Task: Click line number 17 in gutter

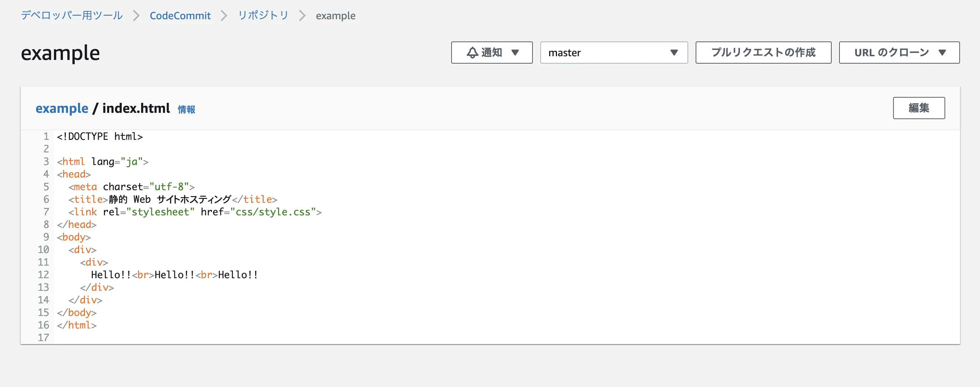Action: (x=43, y=337)
